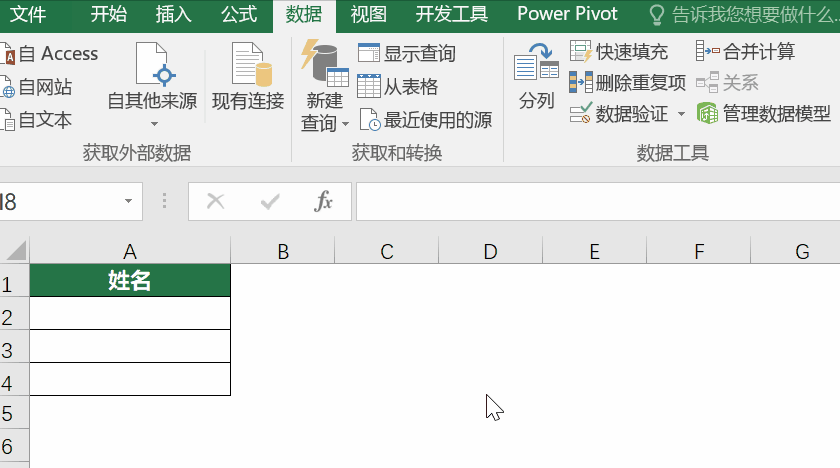Import data using 自网站
Image resolution: width=840 pixels, height=468 pixels.
(38, 87)
